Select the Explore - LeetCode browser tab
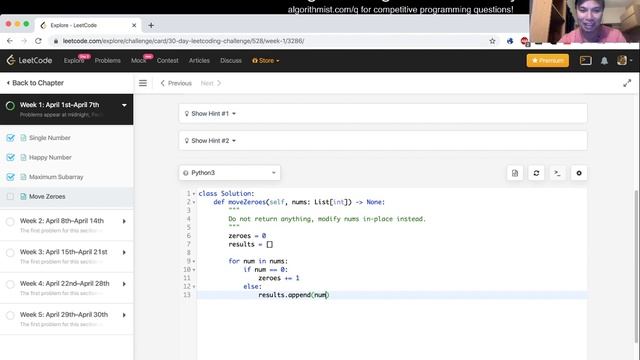This screenshot has width=640, height=360. pyautogui.click(x=88, y=25)
